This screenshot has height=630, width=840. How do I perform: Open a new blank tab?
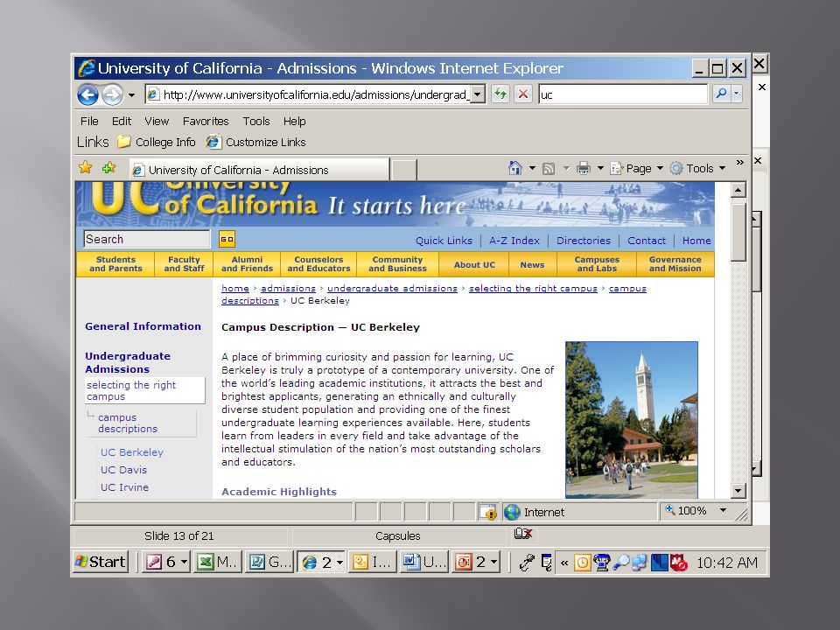coord(404,170)
